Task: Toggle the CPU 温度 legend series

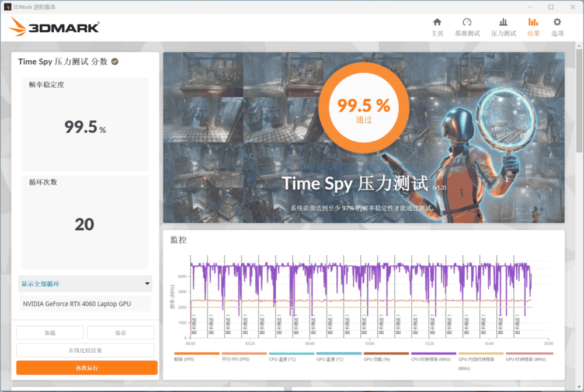Action: (x=282, y=359)
